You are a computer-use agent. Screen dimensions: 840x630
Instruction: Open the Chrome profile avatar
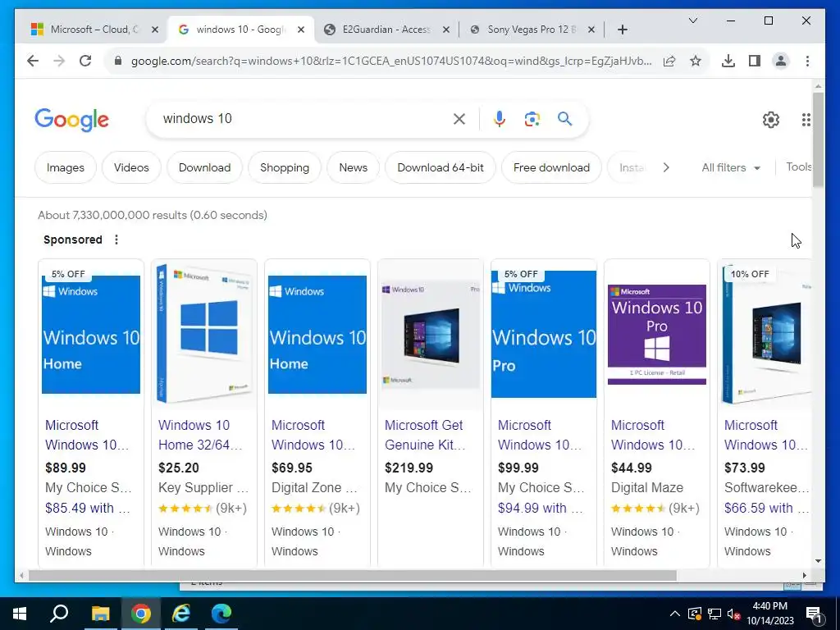(x=781, y=61)
